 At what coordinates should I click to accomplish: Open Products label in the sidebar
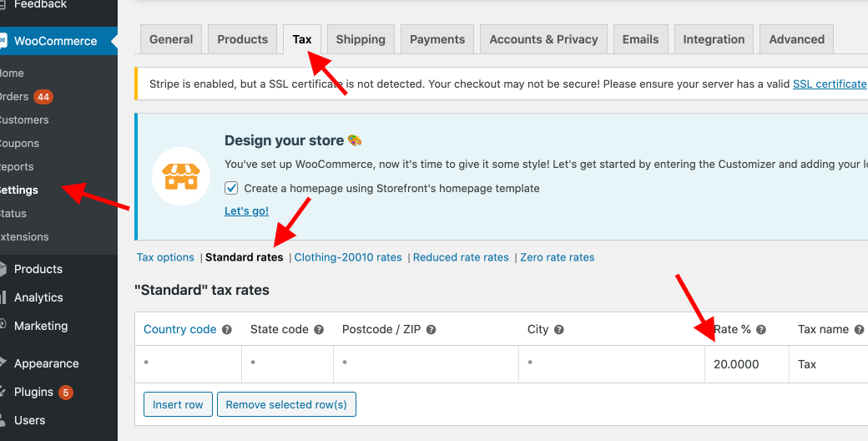(x=38, y=269)
